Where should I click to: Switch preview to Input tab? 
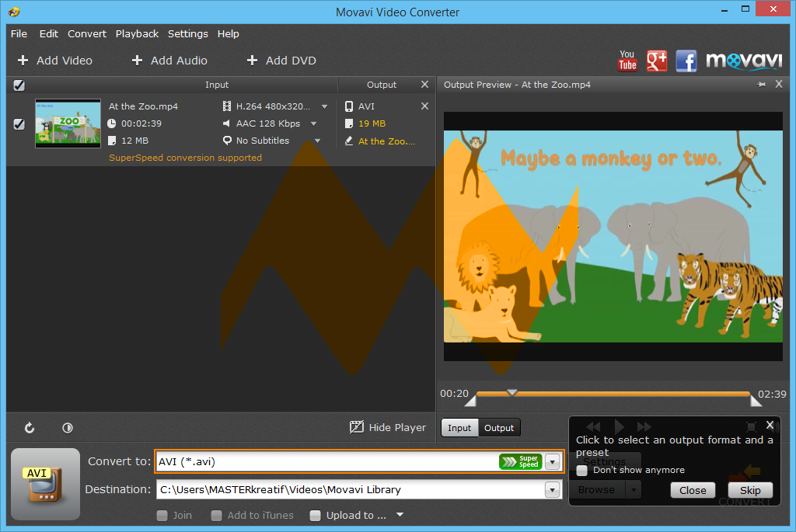pyautogui.click(x=459, y=427)
